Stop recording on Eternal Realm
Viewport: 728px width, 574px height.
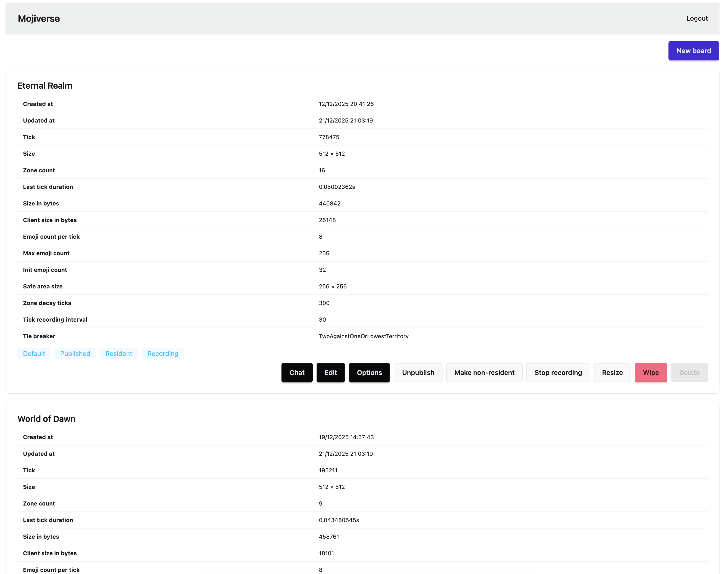click(558, 372)
